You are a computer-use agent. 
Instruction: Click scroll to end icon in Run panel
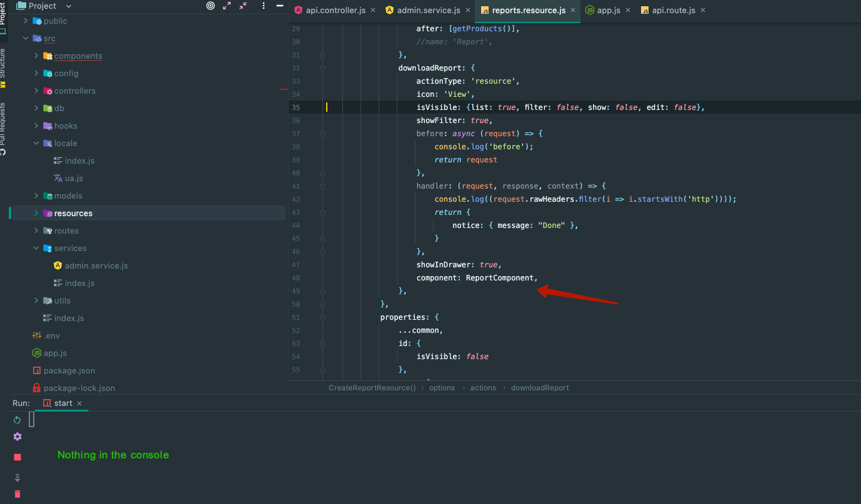coord(17,478)
